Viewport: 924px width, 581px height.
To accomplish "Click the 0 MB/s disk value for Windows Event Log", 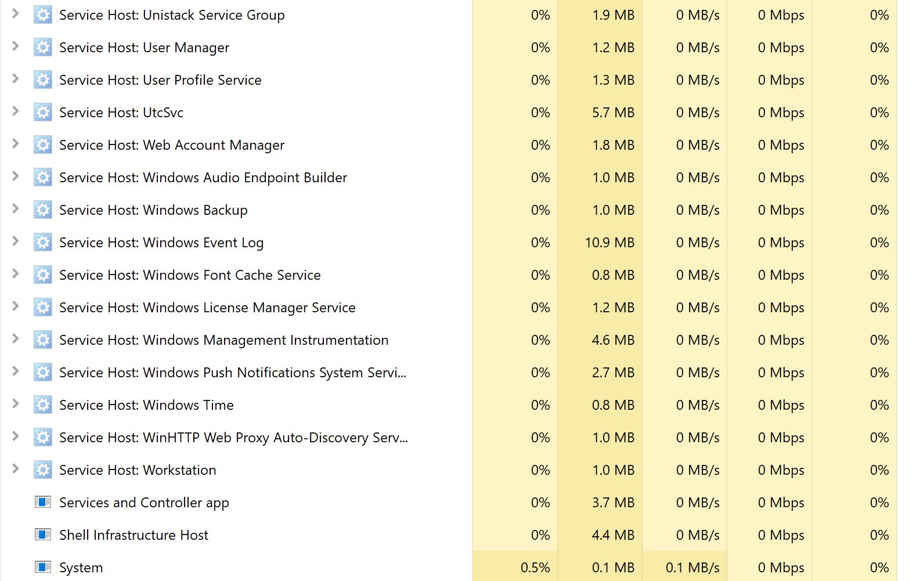I will point(698,243).
